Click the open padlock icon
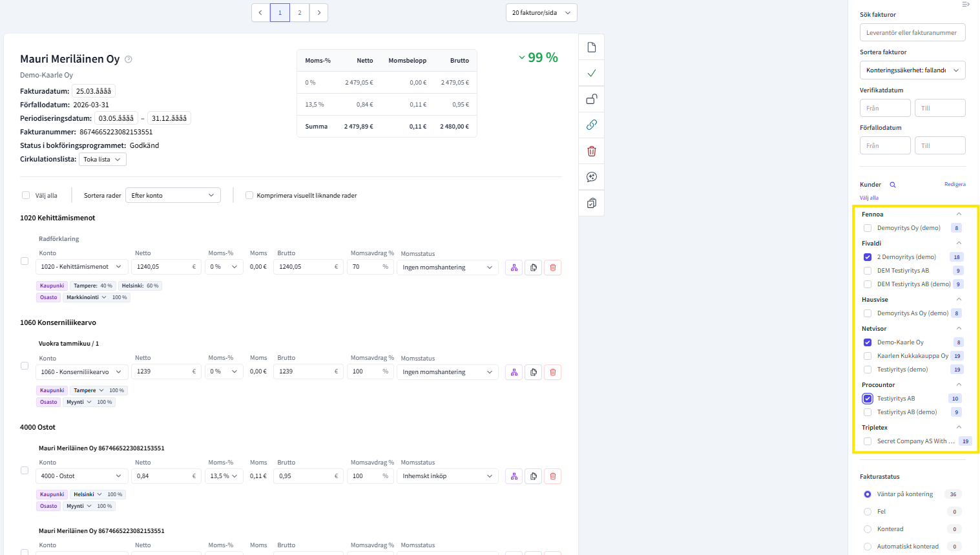Screen dimensions: 980x555 coord(591,99)
